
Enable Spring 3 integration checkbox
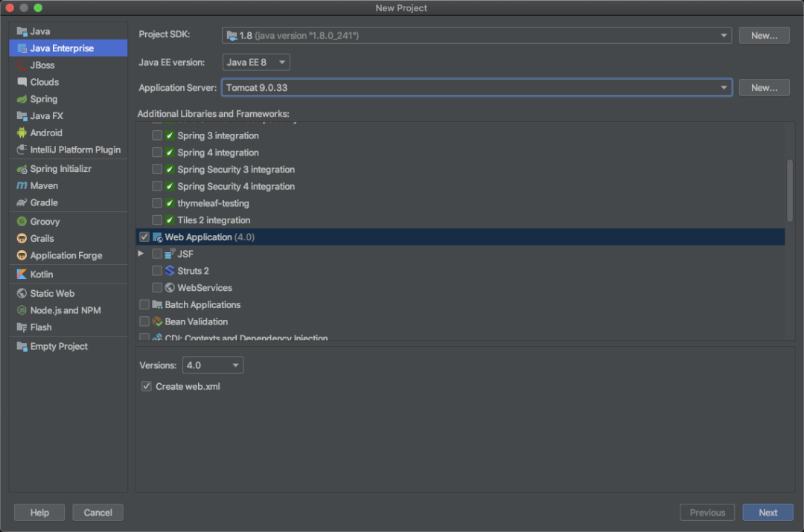(157, 135)
